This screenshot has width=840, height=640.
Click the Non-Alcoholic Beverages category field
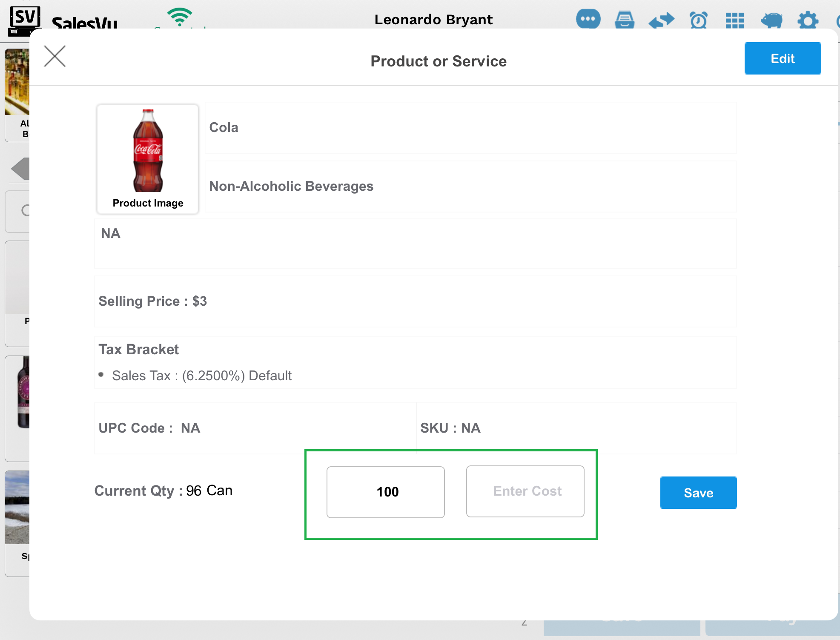[x=470, y=187]
